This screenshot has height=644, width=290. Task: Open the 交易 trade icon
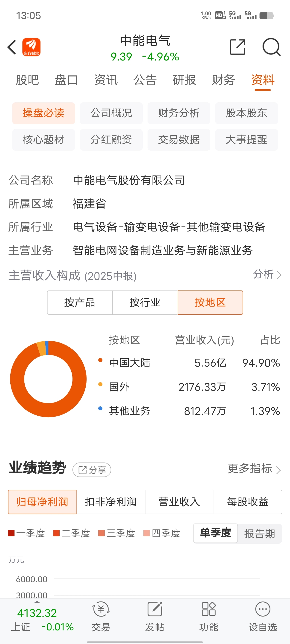101,609
